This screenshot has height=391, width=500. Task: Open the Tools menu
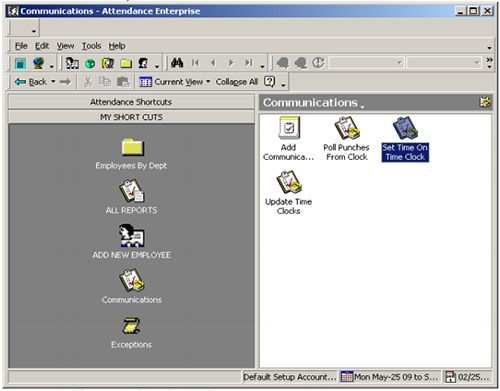(x=91, y=46)
